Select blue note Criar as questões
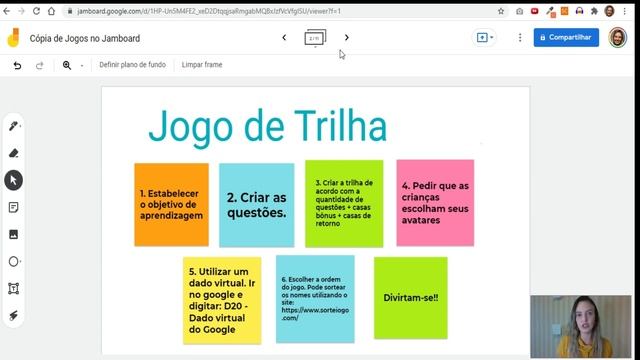 pos(257,205)
